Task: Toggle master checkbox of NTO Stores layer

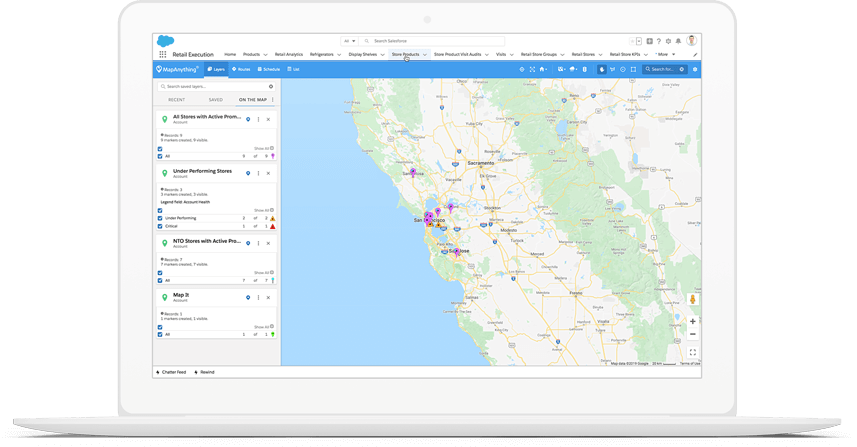Action: 160,273
